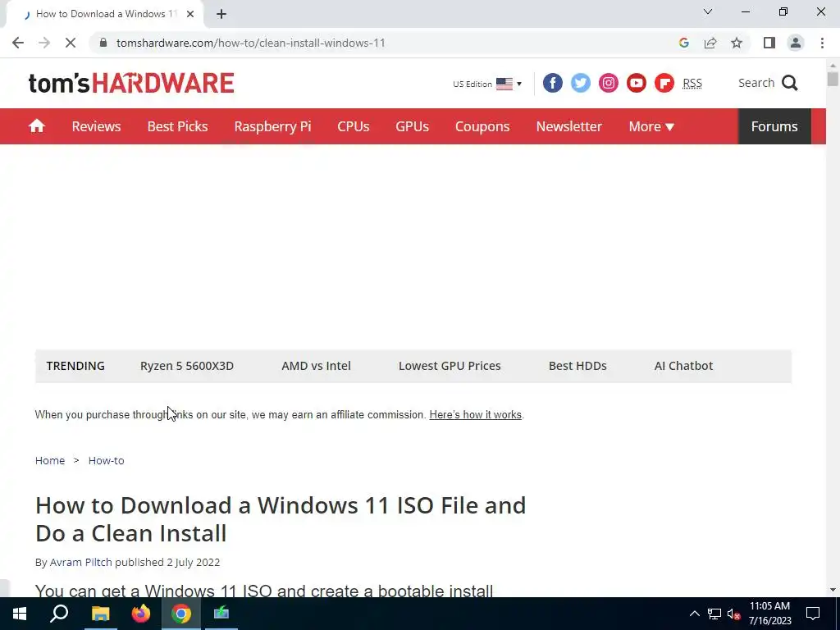The height and width of the screenshot is (630, 840).
Task: Go to home via house icon
Action: (x=37, y=126)
